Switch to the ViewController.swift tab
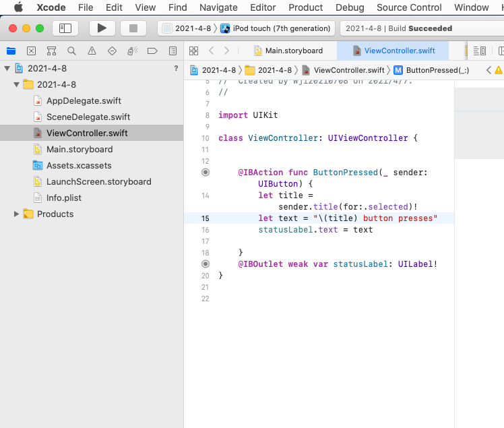 393,51
